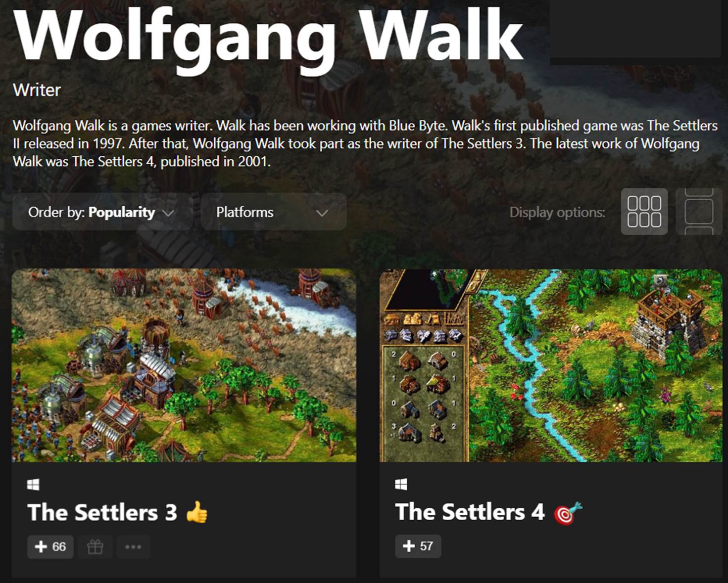The height and width of the screenshot is (583, 728).
Task: Click plus icon on the 57 button
Action: [409, 546]
